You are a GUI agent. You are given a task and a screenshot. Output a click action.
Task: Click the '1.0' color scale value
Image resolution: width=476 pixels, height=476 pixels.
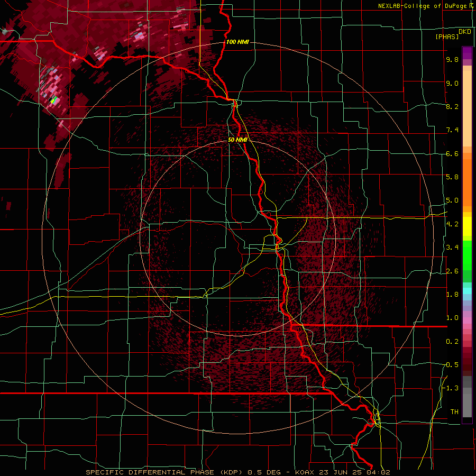click(452, 318)
